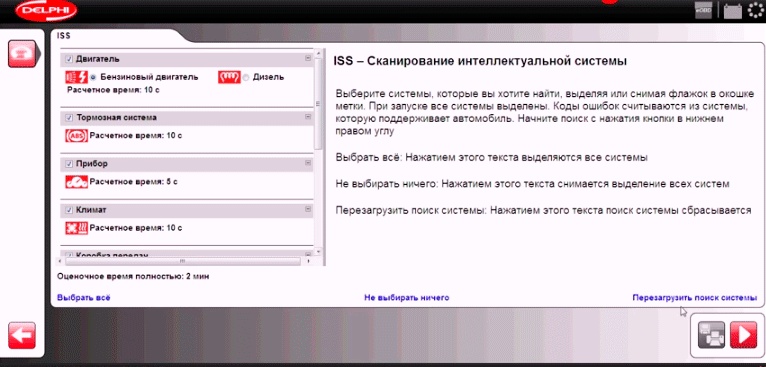Click the horizontal scrollbar right arrow
The image size is (766, 367).
309,261
